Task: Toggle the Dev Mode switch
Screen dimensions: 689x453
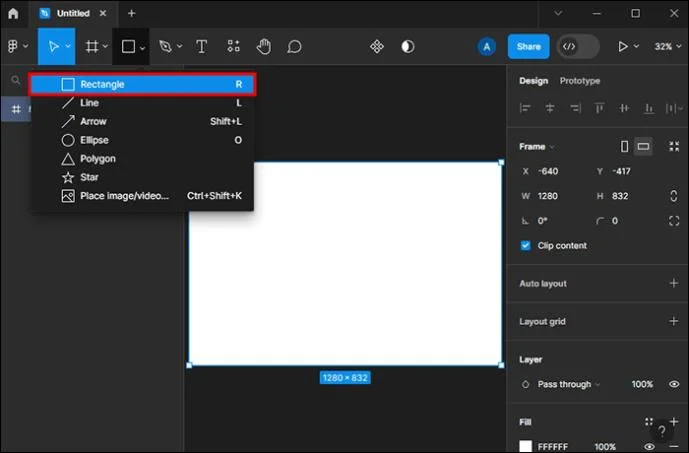Action: 578,47
